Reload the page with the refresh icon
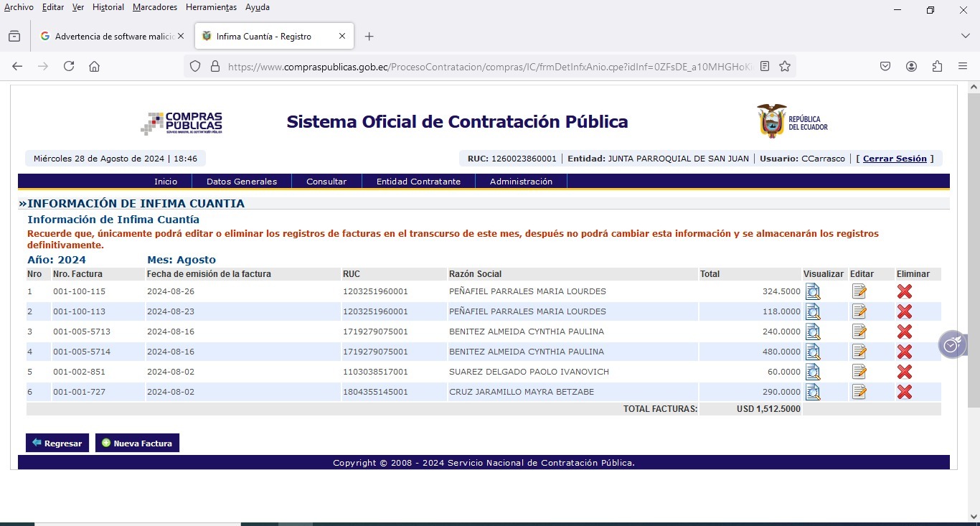 (x=69, y=66)
